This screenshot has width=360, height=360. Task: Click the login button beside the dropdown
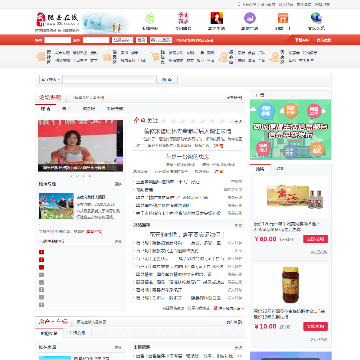[x=141, y=40]
